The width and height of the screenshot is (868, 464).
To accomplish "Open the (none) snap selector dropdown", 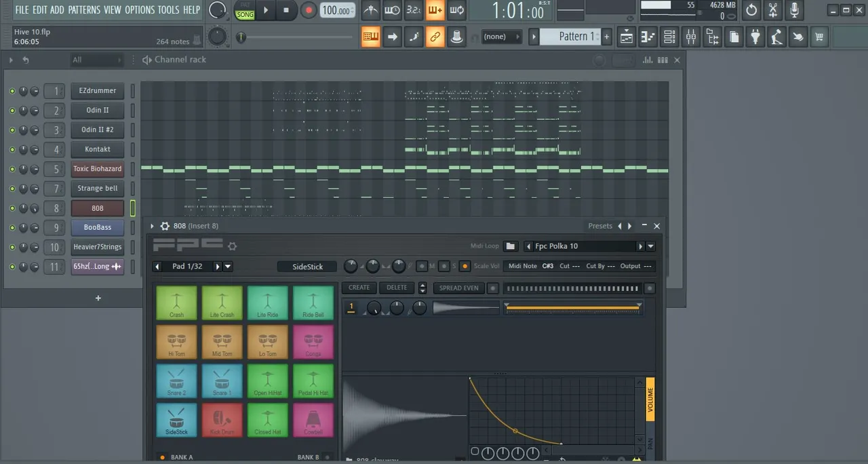I will coord(501,37).
